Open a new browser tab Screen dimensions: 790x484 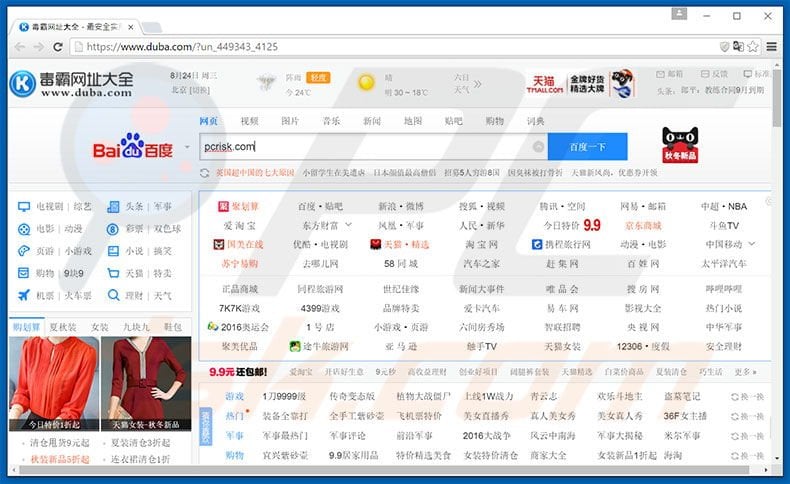point(151,27)
